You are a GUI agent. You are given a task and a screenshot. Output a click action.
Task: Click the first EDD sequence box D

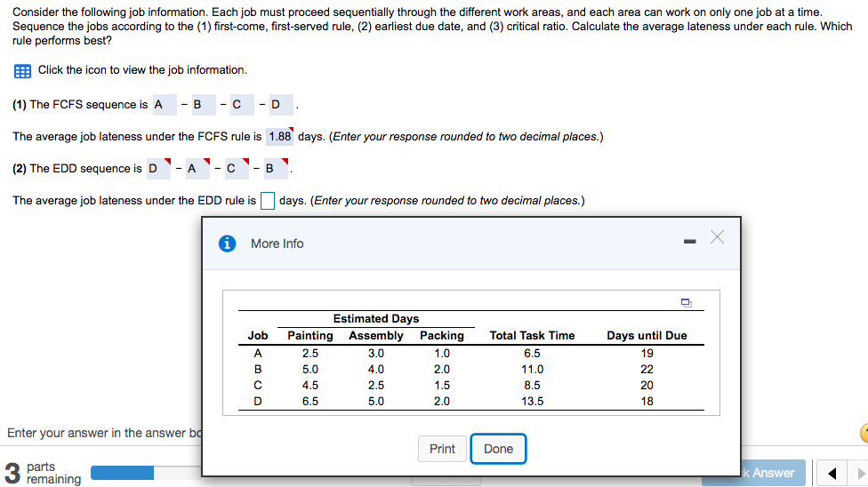[159, 168]
